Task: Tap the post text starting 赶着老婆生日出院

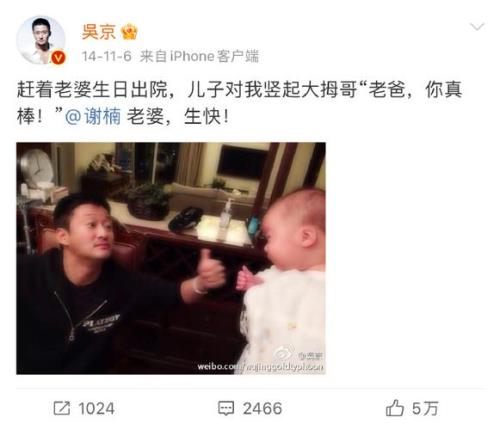Action: [239, 90]
